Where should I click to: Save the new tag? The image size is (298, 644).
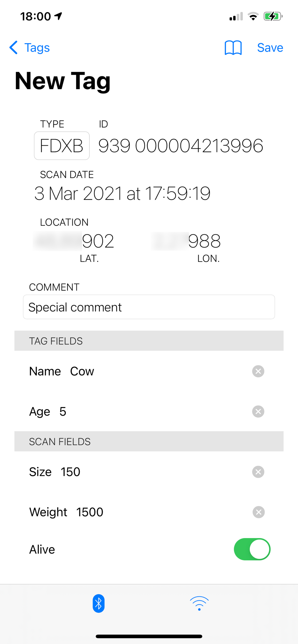270,48
